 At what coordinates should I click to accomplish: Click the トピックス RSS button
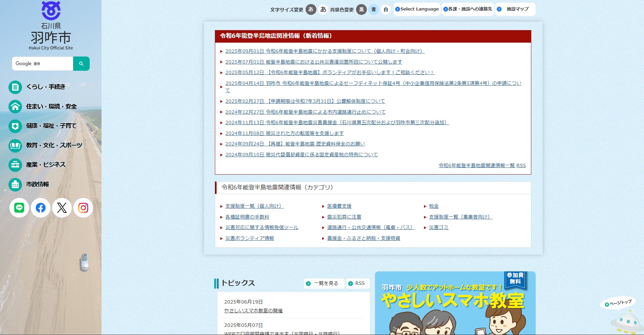point(358,284)
